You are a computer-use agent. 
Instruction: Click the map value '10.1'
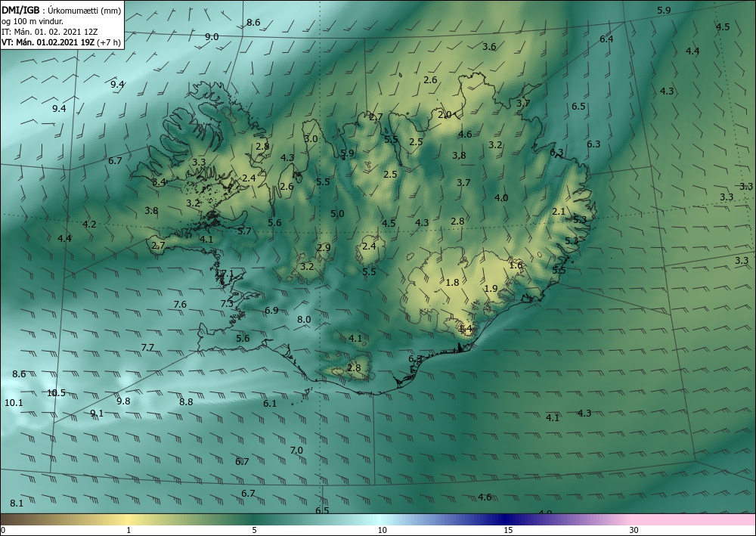click(14, 402)
